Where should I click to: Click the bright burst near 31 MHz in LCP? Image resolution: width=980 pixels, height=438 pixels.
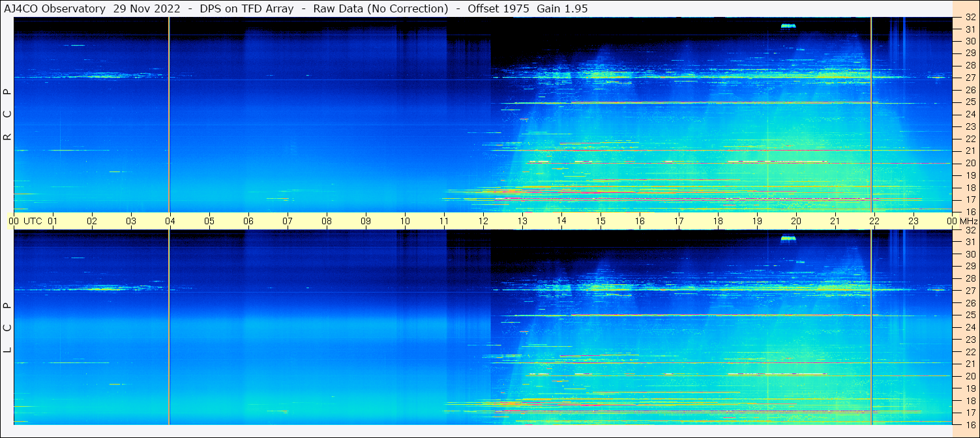click(789, 239)
